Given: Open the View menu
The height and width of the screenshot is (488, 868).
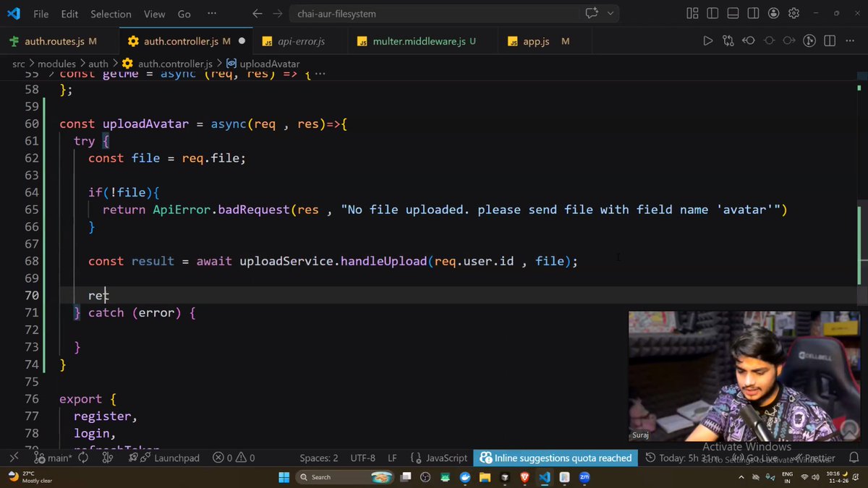Looking at the screenshot, I should tap(154, 13).
